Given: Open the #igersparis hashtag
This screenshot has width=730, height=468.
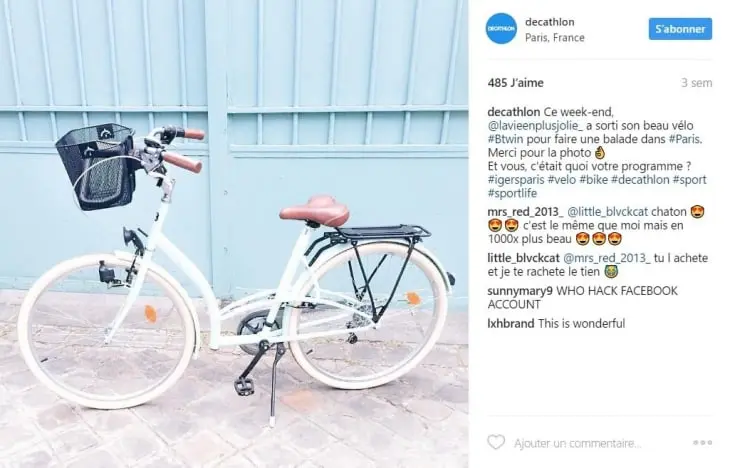Looking at the screenshot, I should (x=516, y=180).
